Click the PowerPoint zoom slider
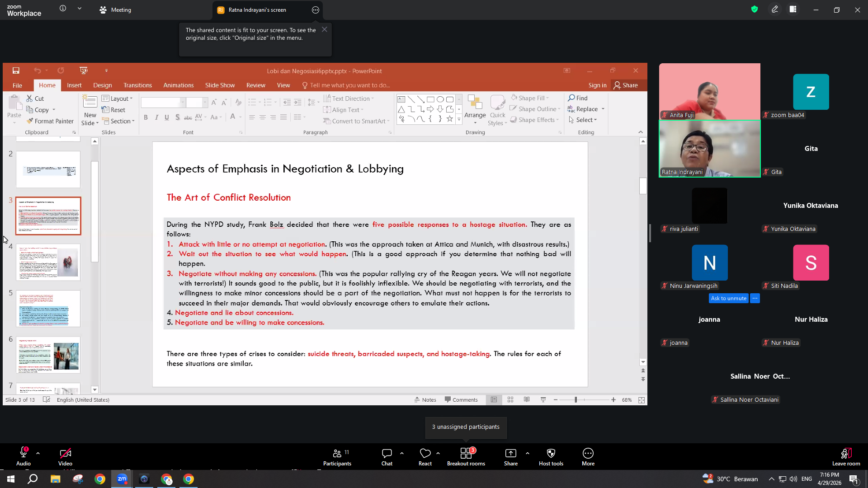Screen dimensions: 868x488 point(584,400)
